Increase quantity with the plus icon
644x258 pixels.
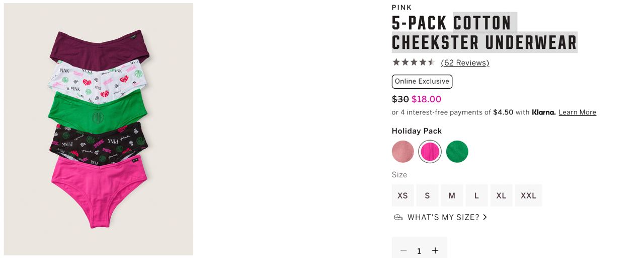(x=435, y=250)
